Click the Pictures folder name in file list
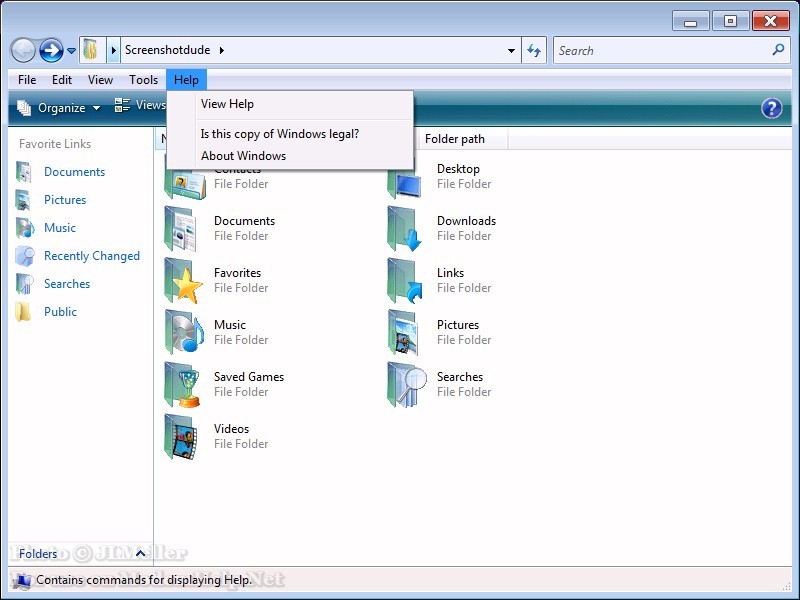 click(x=458, y=325)
